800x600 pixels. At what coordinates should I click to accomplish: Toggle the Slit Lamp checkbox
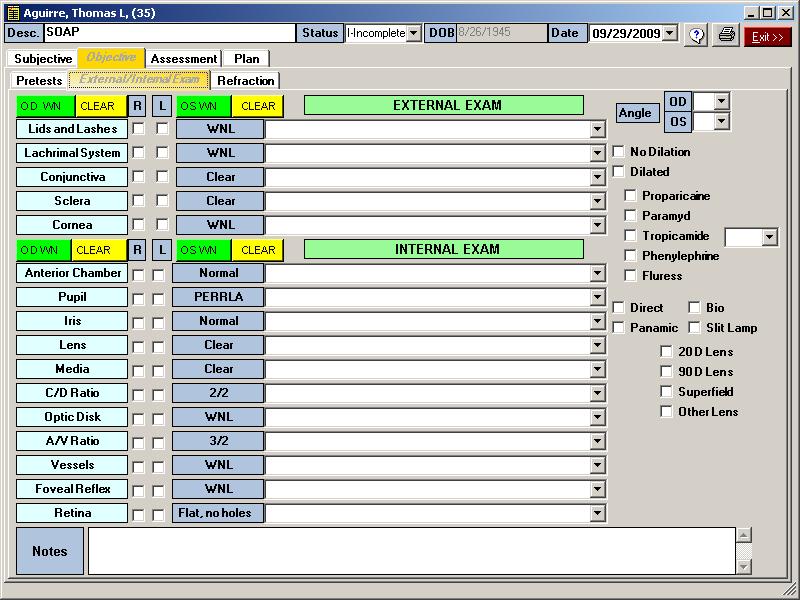[x=696, y=328]
